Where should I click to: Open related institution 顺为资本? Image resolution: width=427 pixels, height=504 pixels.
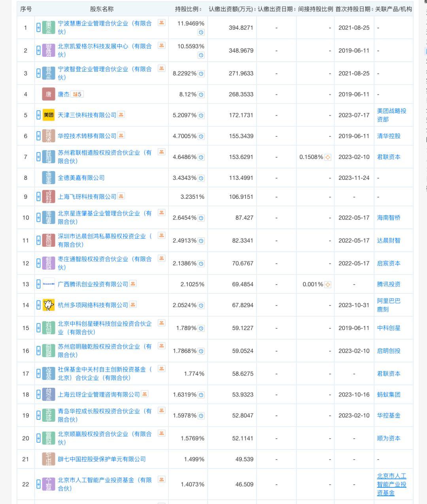point(389,438)
